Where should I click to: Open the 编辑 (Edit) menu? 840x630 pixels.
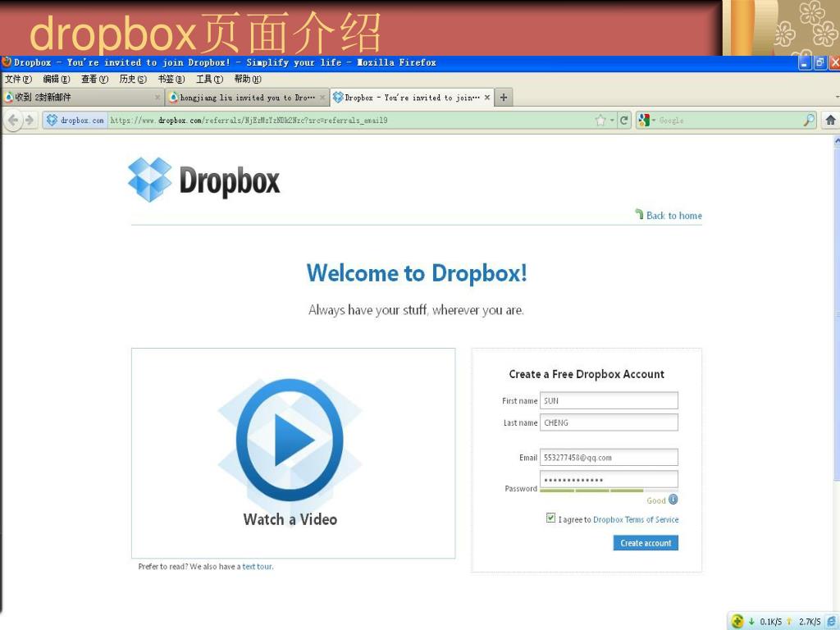point(57,80)
